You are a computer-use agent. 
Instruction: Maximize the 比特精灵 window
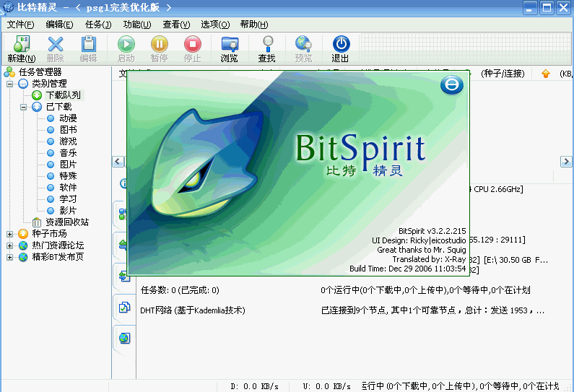tap(547, 8)
